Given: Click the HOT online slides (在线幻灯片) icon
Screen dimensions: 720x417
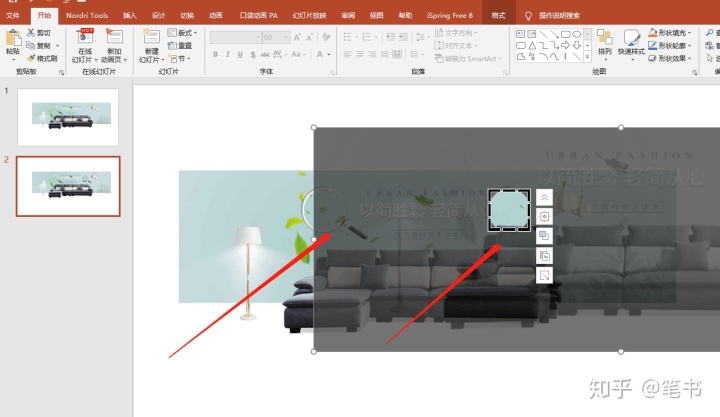Looking at the screenshot, I should click(85, 37).
